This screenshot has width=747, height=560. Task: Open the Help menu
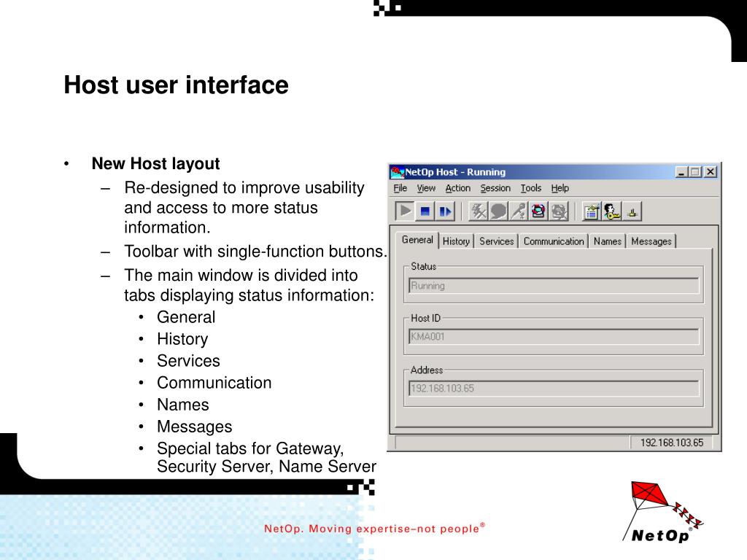tap(560, 188)
